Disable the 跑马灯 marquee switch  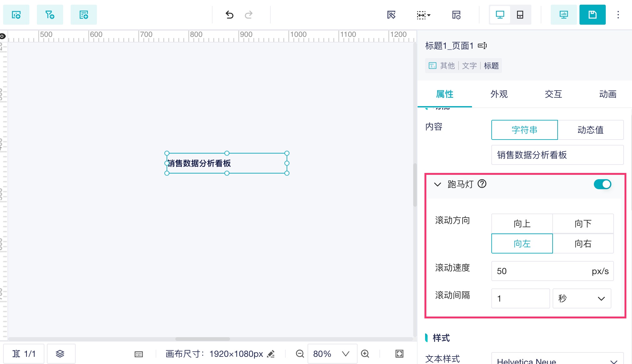point(602,184)
